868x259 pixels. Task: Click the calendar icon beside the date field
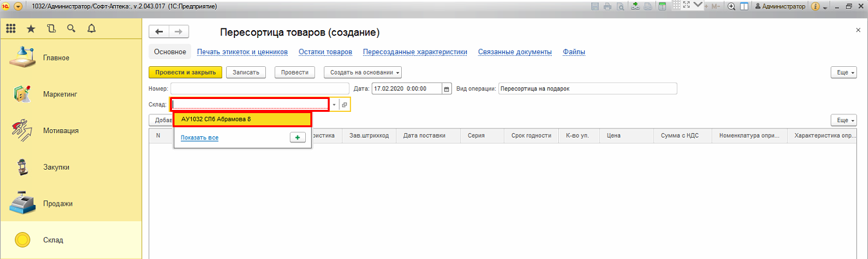pos(447,89)
